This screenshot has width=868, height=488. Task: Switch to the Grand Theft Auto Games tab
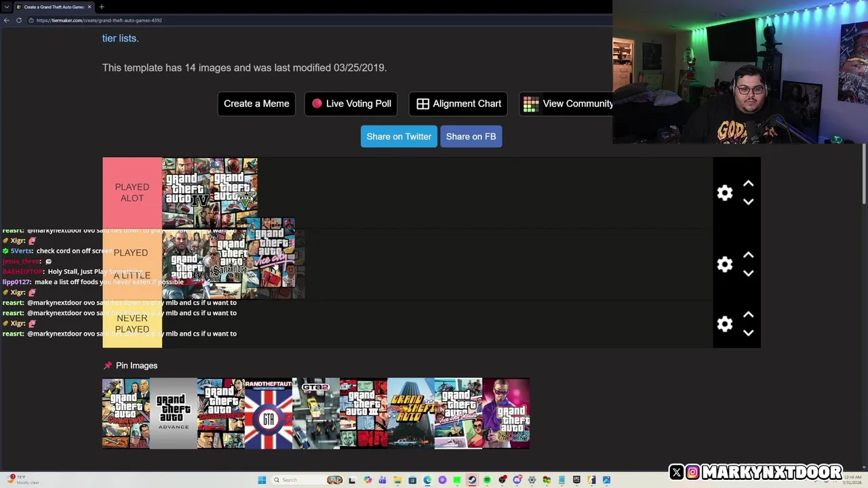pos(53,7)
